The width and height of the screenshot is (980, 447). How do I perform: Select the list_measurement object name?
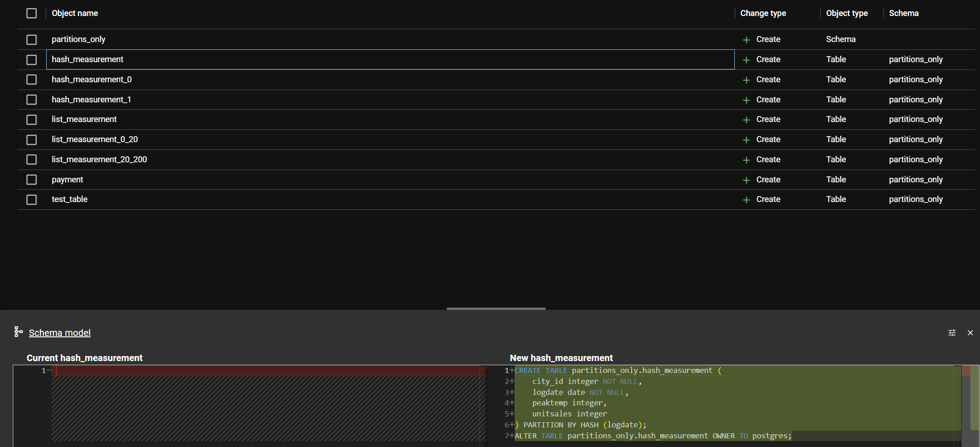[84, 119]
